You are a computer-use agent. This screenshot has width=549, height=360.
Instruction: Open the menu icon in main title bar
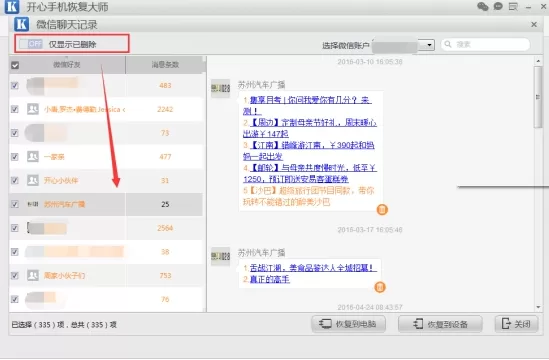point(513,6)
